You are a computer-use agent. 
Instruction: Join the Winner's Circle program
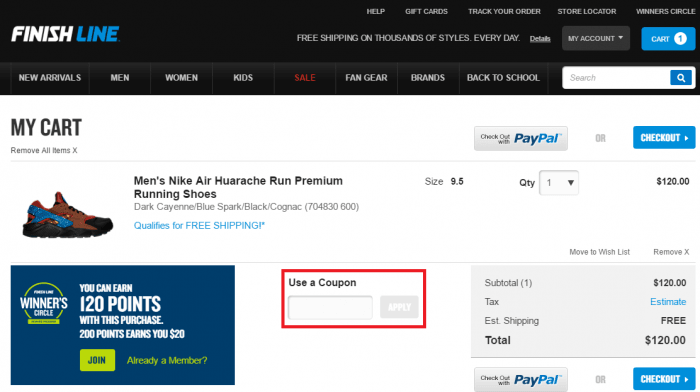click(x=97, y=360)
